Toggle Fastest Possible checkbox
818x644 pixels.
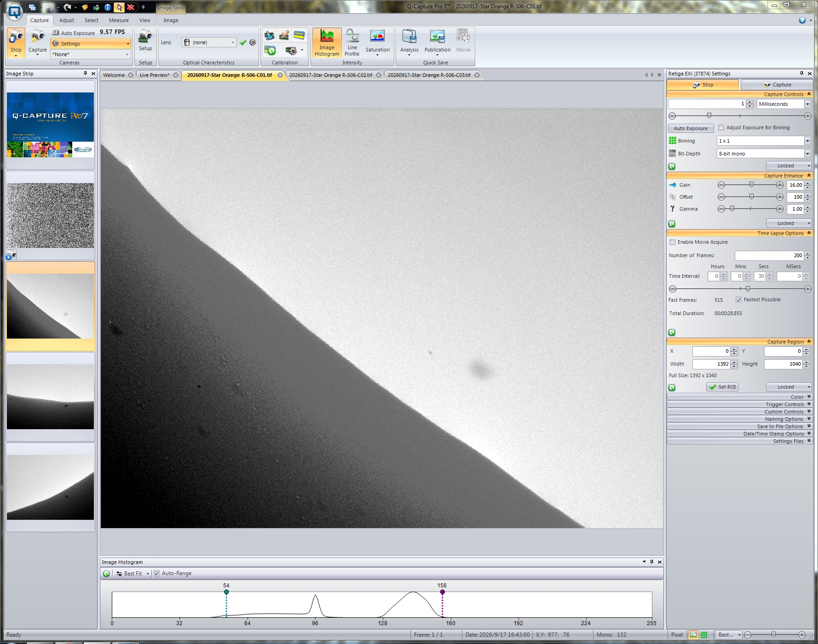point(739,300)
